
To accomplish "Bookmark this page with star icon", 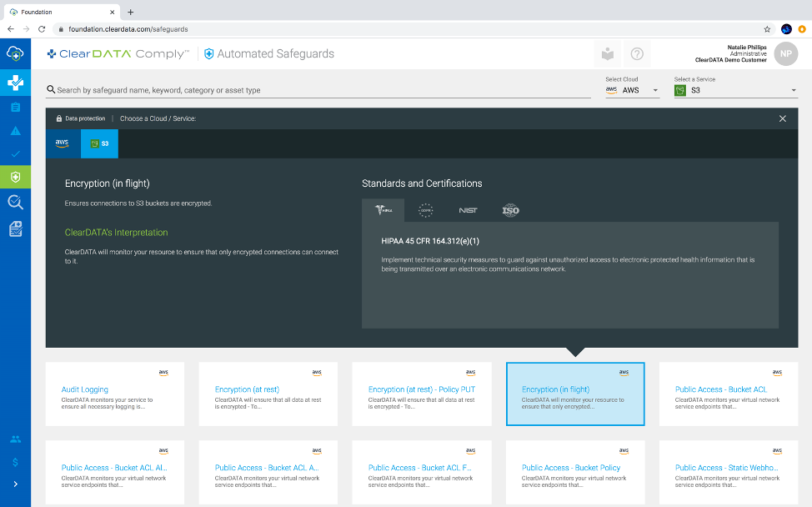I will pos(767,29).
